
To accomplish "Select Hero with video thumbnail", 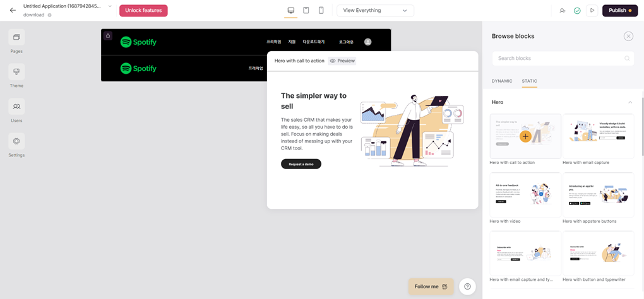I will point(526,195).
